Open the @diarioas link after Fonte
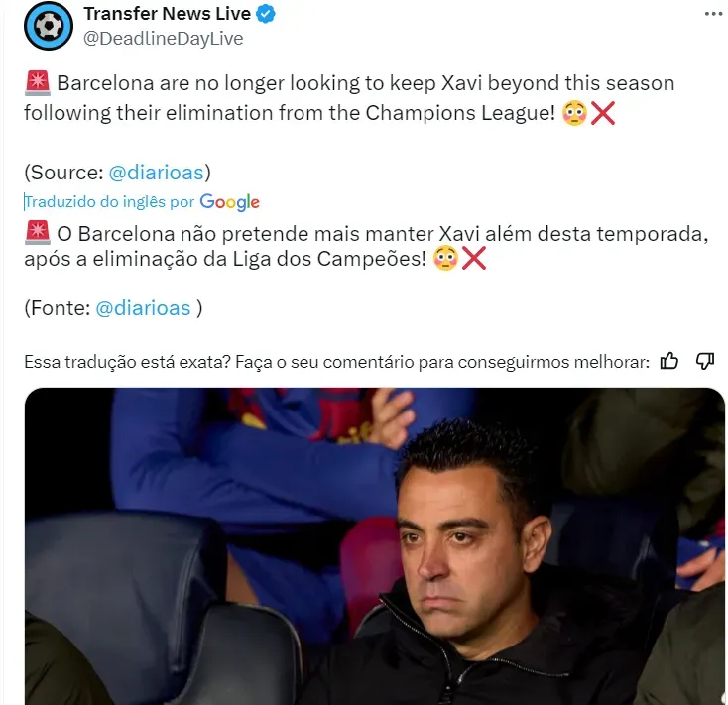728x705 pixels. [143, 308]
